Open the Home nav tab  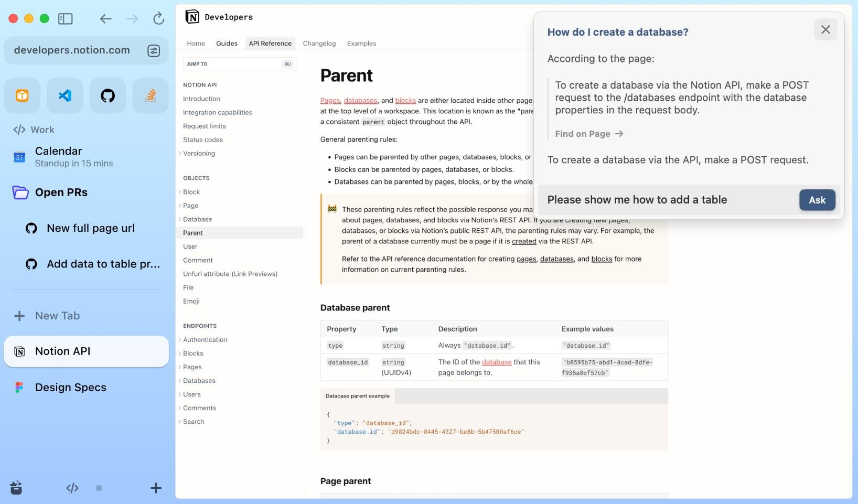(196, 44)
